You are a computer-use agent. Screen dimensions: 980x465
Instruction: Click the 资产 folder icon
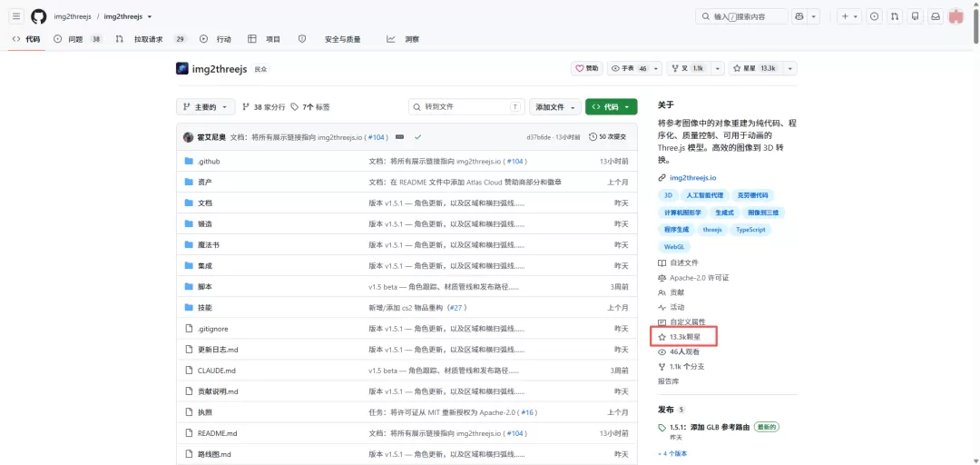(190, 183)
